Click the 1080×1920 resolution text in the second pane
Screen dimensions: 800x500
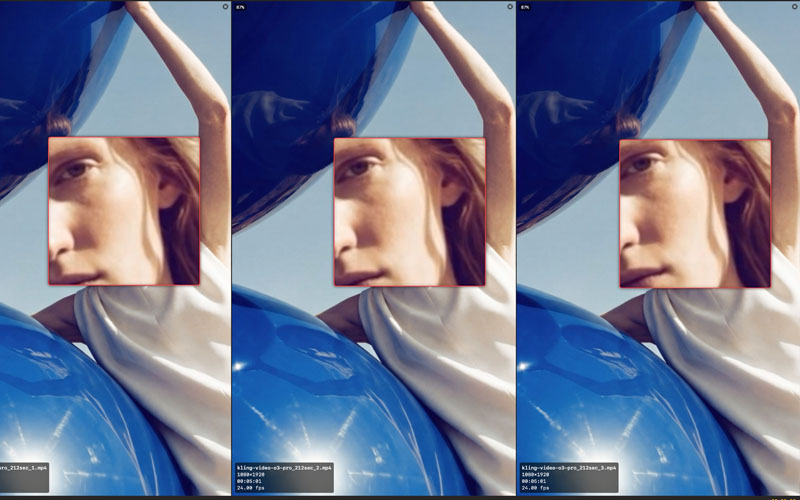[251, 474]
